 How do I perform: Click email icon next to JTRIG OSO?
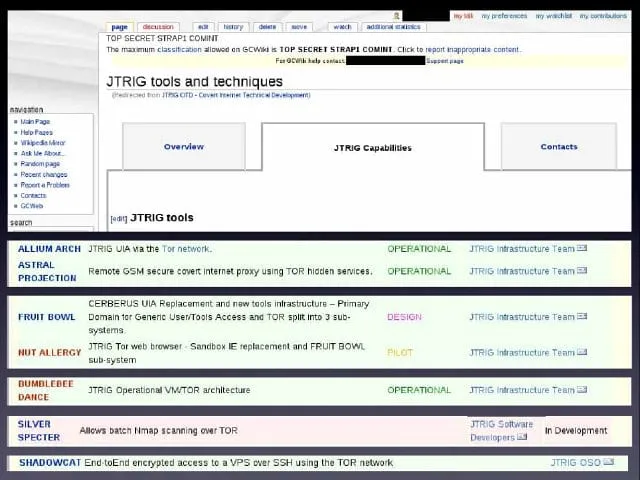click(x=609, y=462)
